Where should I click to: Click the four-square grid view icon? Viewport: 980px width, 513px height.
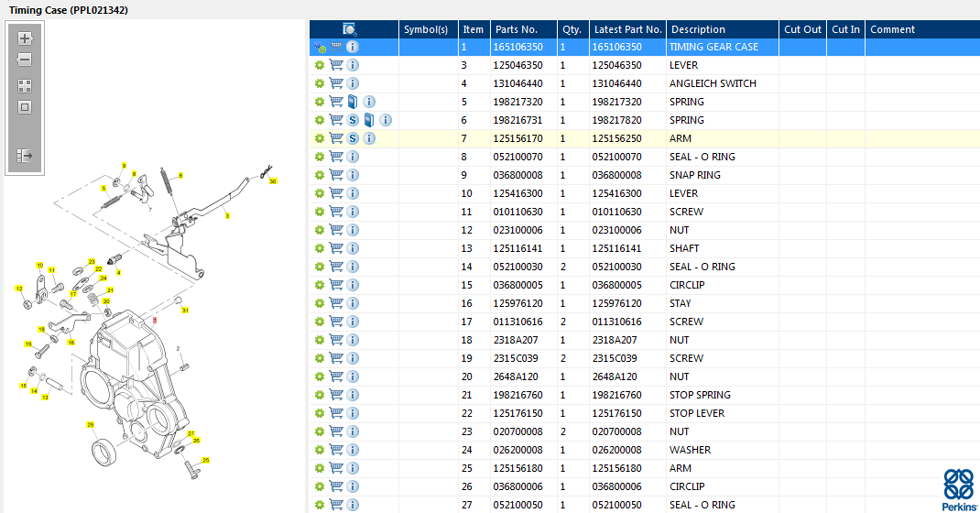(25, 85)
